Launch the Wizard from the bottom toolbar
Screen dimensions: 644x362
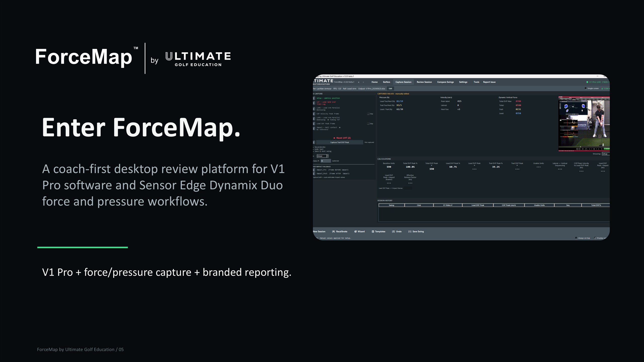359,232
